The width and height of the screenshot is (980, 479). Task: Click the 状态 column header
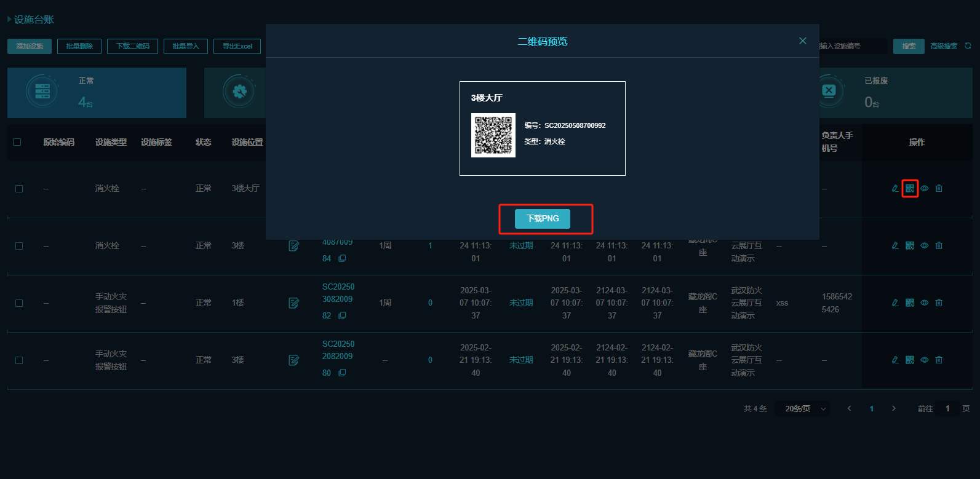(204, 142)
